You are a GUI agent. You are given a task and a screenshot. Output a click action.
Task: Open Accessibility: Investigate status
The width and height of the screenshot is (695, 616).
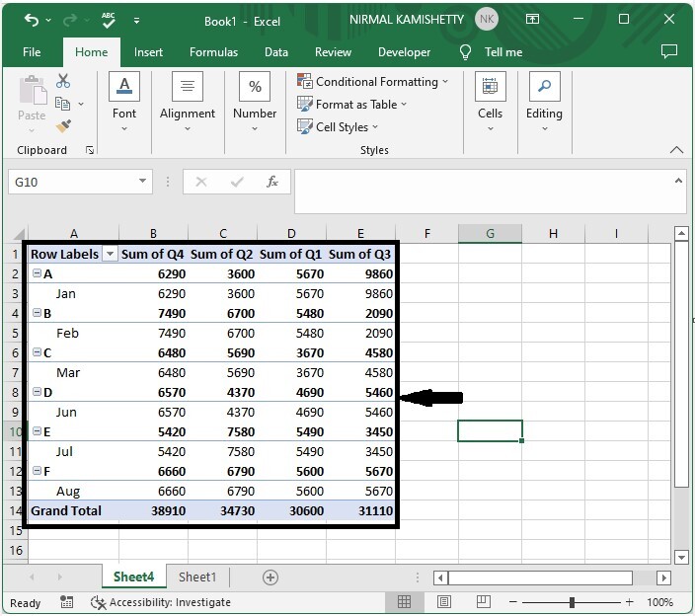click(x=161, y=603)
